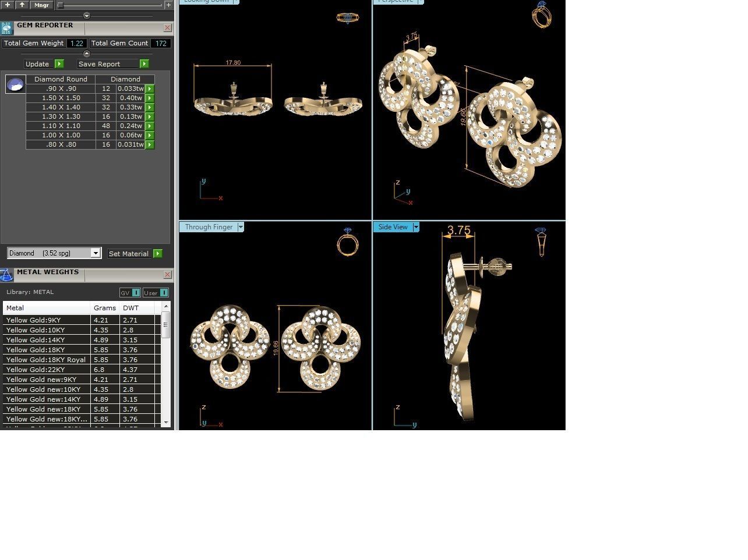Screen dimensions: 748x560
Task: Click the 17.80 dimension in Looking Down view
Action: pyautogui.click(x=233, y=63)
